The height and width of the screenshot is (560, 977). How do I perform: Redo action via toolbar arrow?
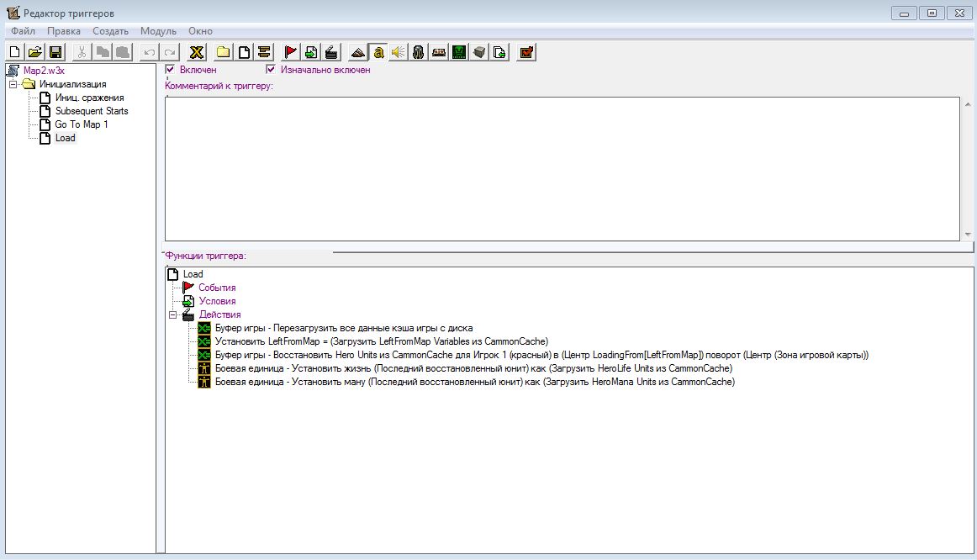[170, 52]
